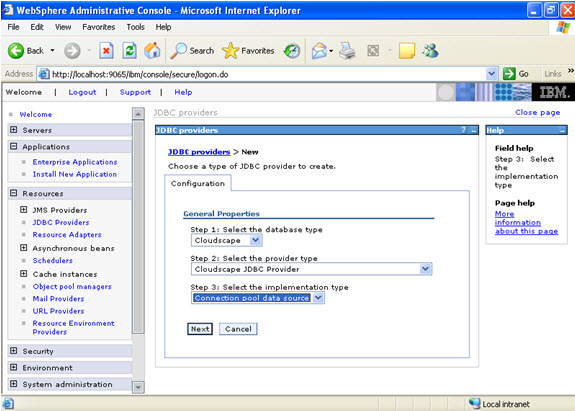Click the Back arrow icon
The image size is (575, 411).
click(x=16, y=51)
